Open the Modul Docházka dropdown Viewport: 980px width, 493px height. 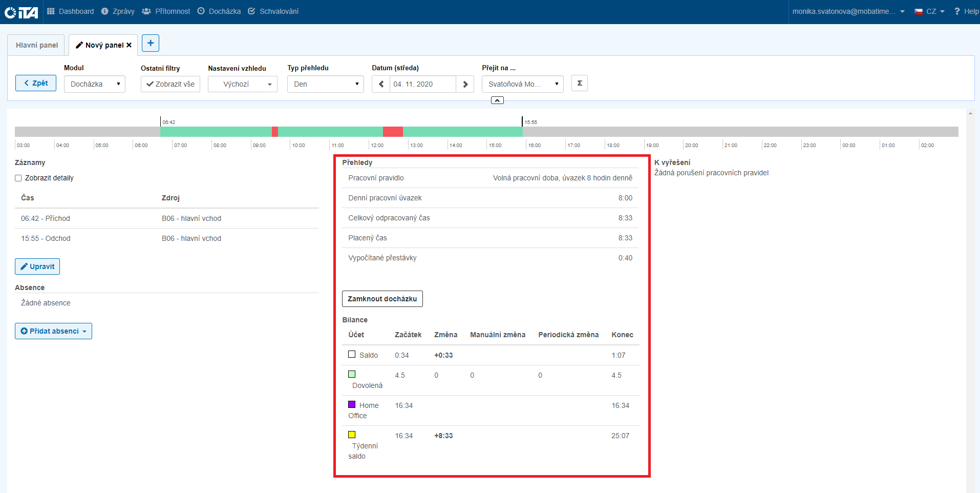pos(95,84)
